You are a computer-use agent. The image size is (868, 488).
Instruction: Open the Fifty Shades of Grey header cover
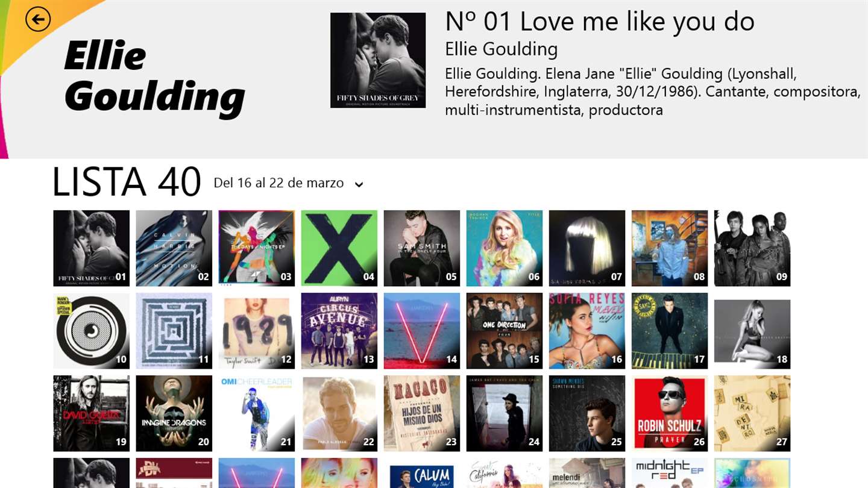378,60
